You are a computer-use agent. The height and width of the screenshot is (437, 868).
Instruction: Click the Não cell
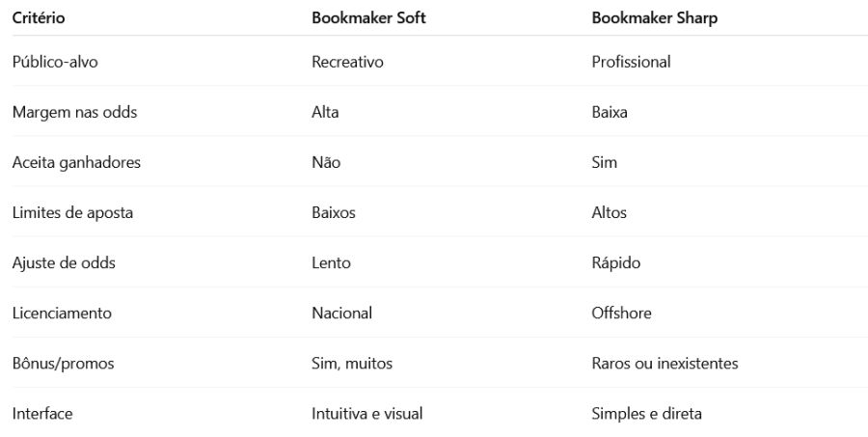coord(326,162)
